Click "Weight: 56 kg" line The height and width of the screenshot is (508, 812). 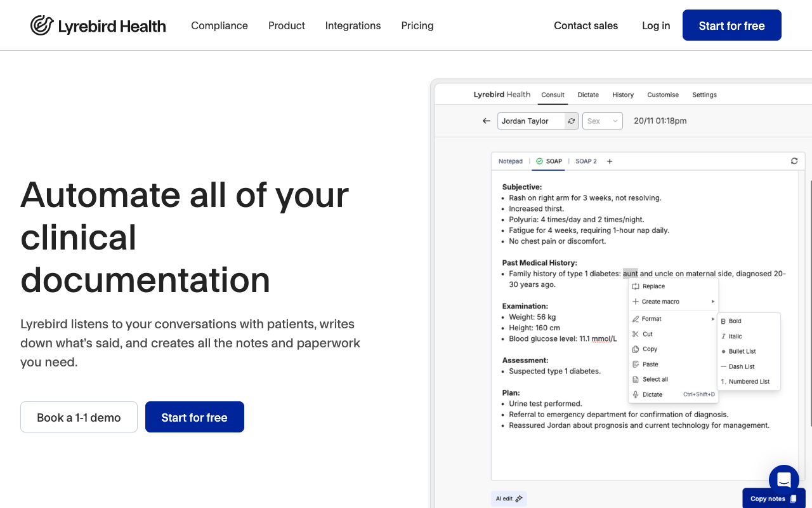click(x=532, y=317)
